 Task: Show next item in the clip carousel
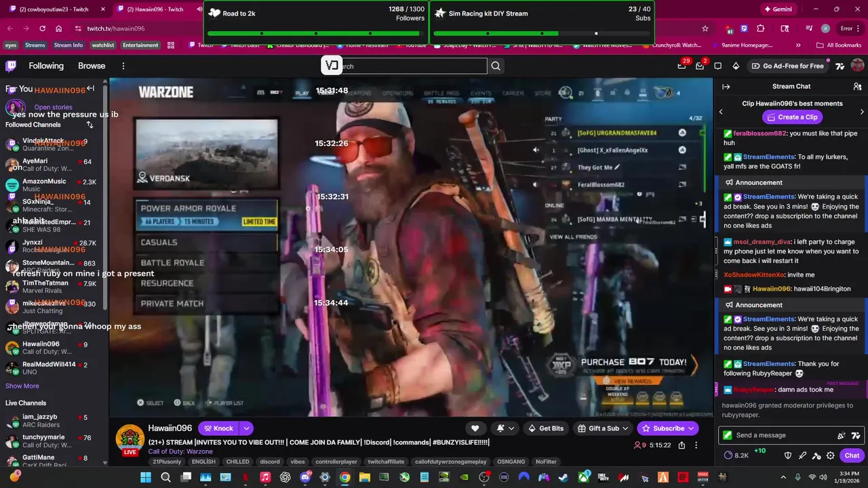[x=862, y=111]
